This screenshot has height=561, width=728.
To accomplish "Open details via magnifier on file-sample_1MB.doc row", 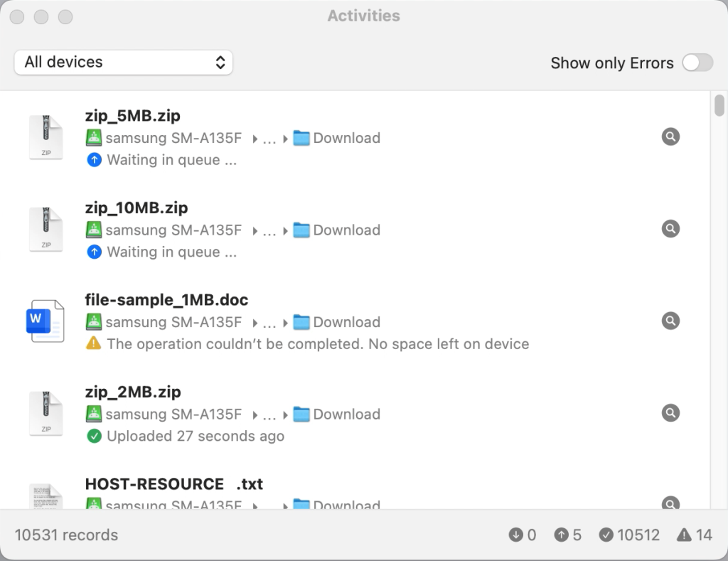I will click(x=670, y=321).
